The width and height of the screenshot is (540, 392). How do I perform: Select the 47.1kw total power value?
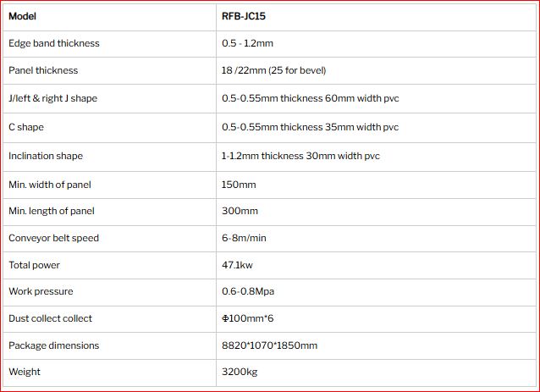pyautogui.click(x=237, y=265)
